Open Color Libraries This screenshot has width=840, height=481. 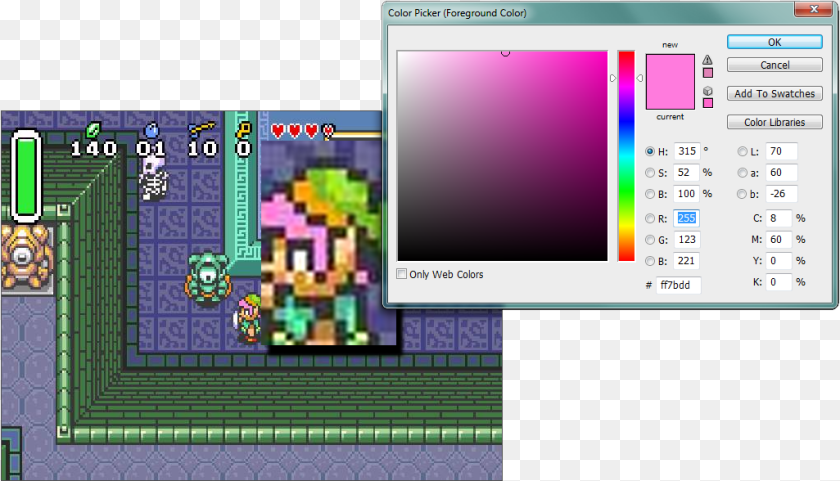(775, 122)
